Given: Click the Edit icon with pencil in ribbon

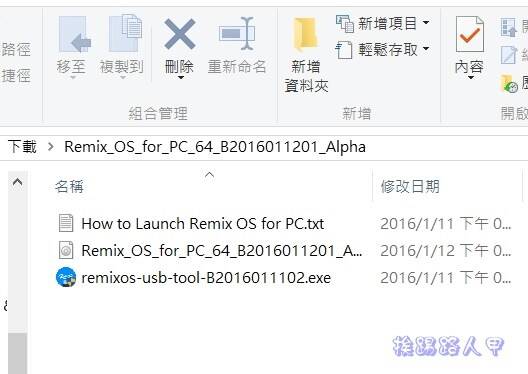Looking at the screenshot, I should pyautogui.click(x=508, y=55).
